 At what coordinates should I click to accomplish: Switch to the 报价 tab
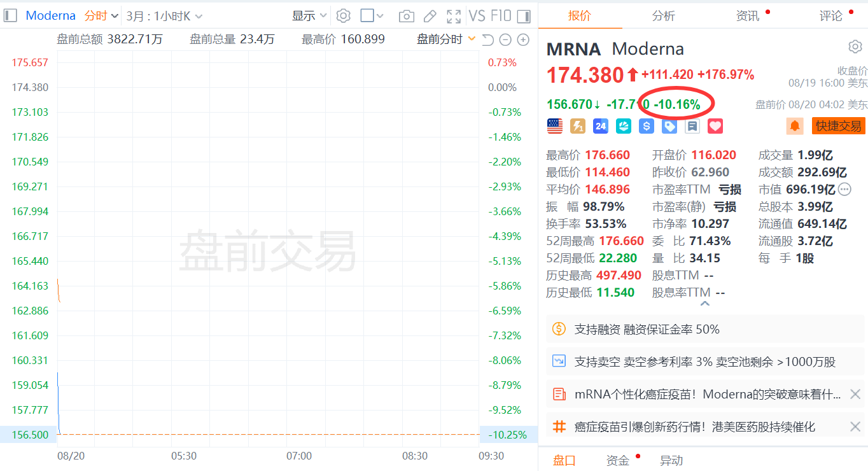(x=580, y=16)
